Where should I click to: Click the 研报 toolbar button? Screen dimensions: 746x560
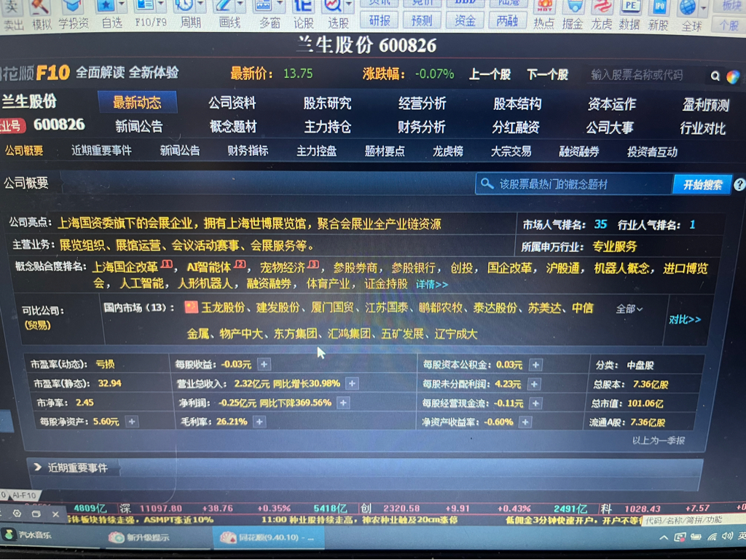click(379, 20)
